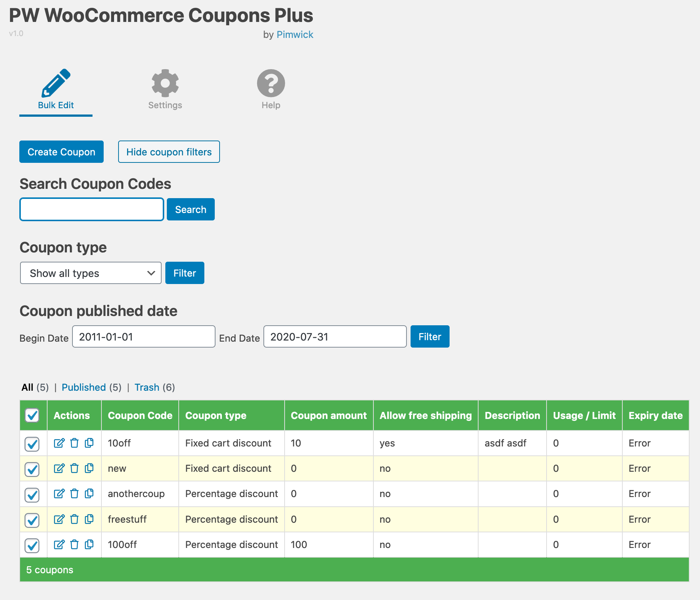Click the Create Coupon button
700x600 pixels.
[x=61, y=152]
